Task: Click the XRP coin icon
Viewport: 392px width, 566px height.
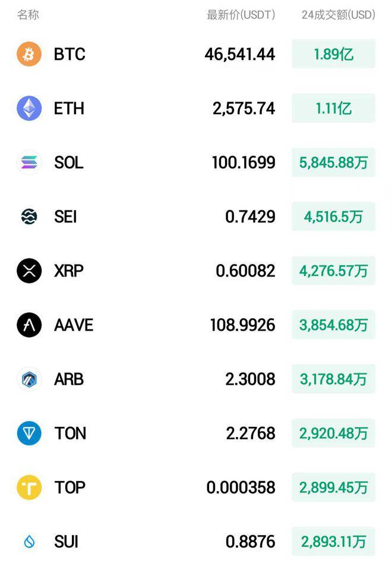Action: click(x=29, y=271)
